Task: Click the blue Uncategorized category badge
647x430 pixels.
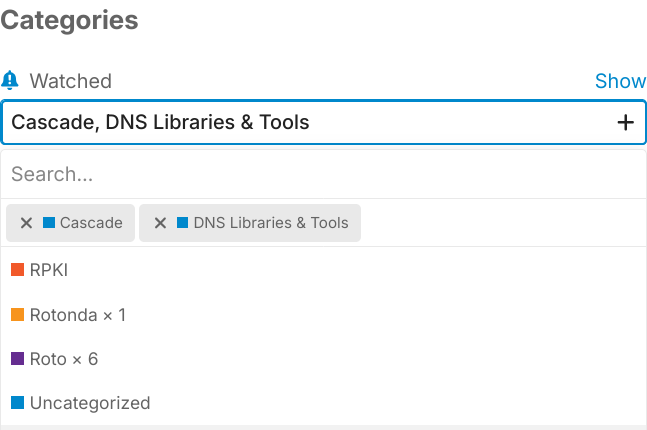Action: [17, 403]
